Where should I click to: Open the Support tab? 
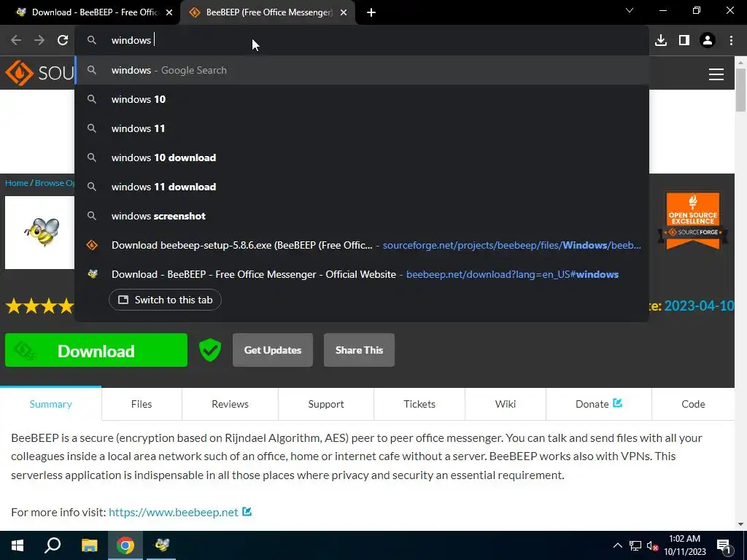pyautogui.click(x=326, y=404)
